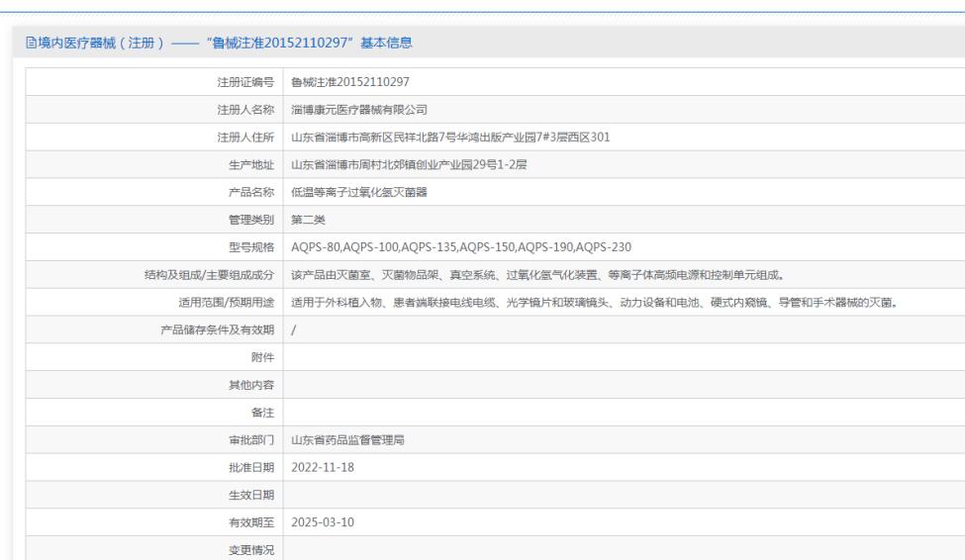Select the 适用范围/预期用途 label

point(227,302)
